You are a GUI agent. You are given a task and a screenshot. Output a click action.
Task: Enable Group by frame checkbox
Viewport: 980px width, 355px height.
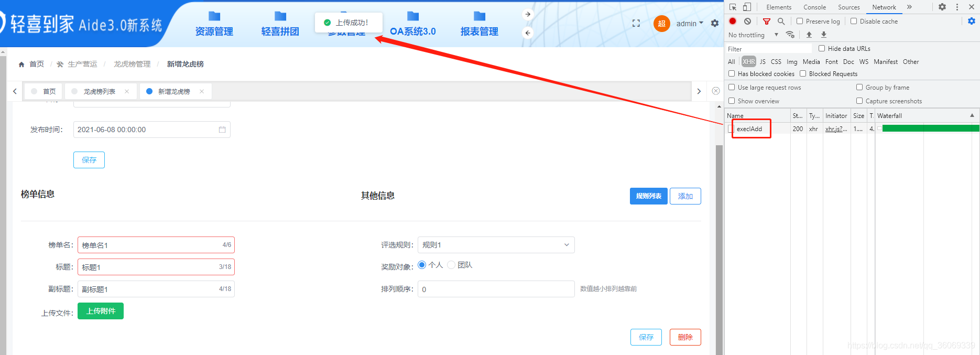(859, 87)
